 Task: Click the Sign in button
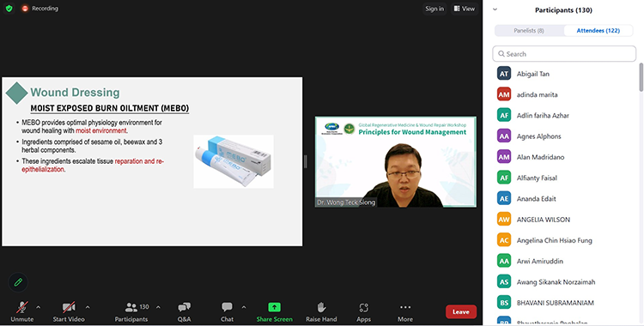click(x=434, y=9)
